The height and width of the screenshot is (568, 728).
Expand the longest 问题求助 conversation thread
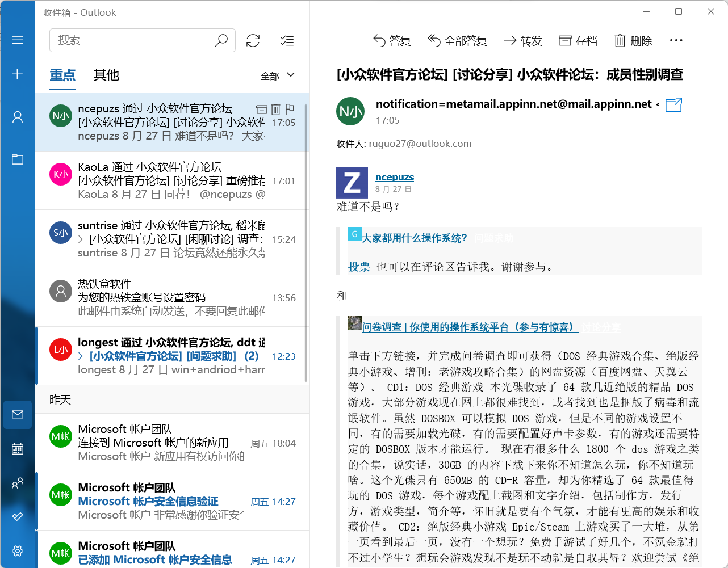coord(81,356)
